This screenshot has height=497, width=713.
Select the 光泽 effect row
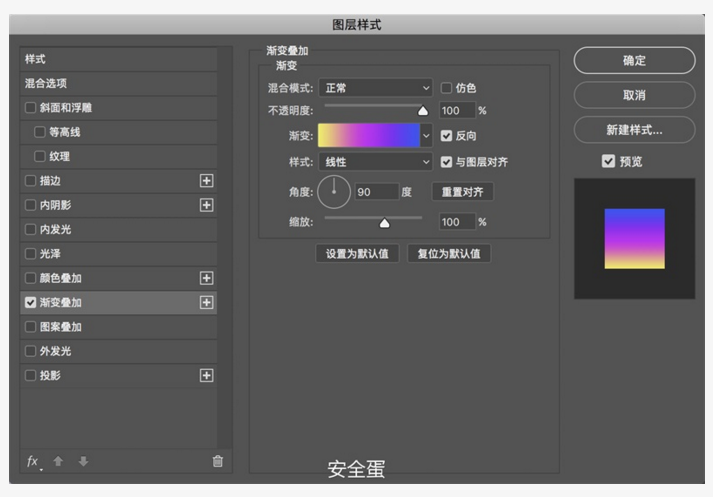coord(118,254)
